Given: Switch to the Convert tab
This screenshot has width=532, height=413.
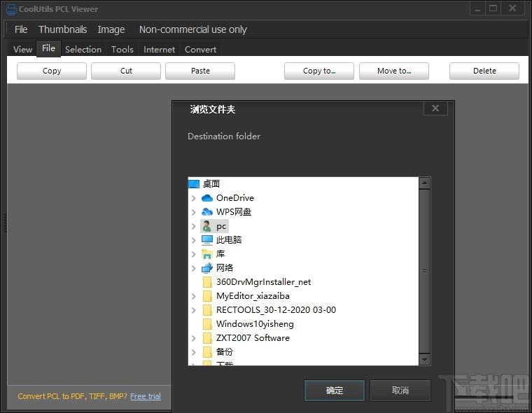Looking at the screenshot, I should [200, 50].
